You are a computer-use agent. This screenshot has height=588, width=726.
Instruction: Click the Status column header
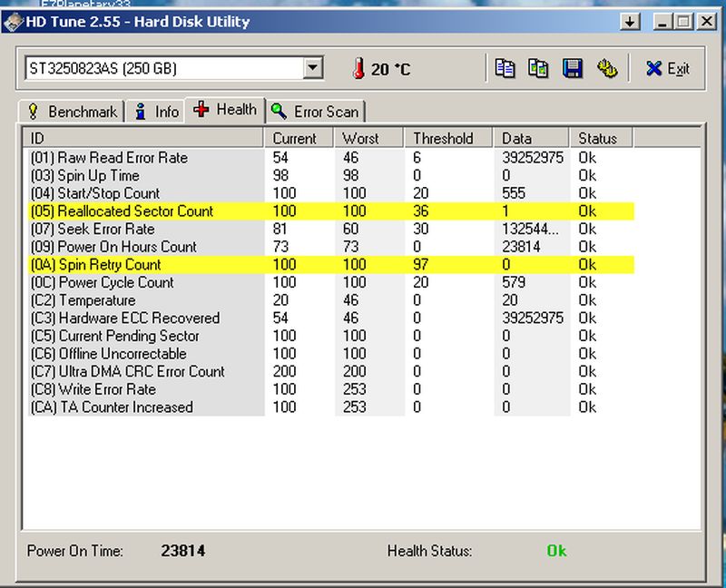(x=601, y=138)
